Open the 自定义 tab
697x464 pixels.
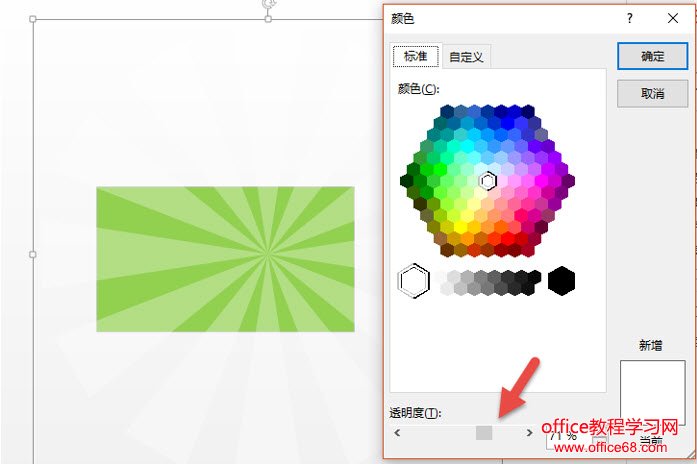tap(466, 57)
